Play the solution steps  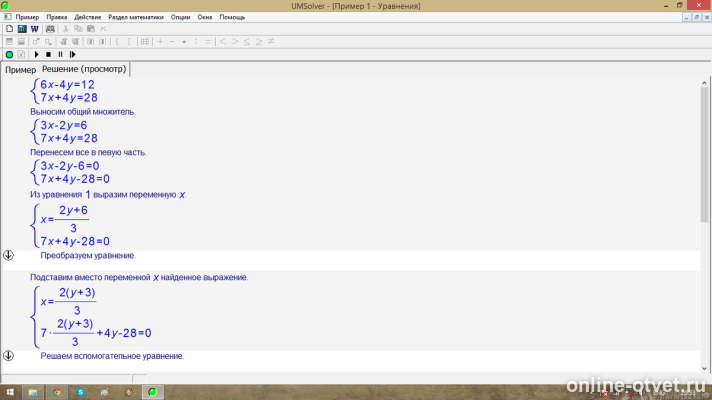36,54
